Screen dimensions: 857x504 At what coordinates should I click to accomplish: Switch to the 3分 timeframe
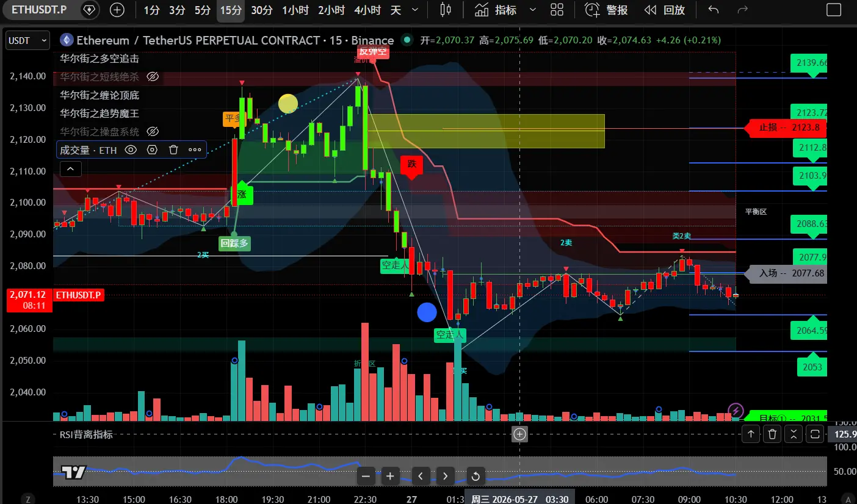pyautogui.click(x=177, y=10)
